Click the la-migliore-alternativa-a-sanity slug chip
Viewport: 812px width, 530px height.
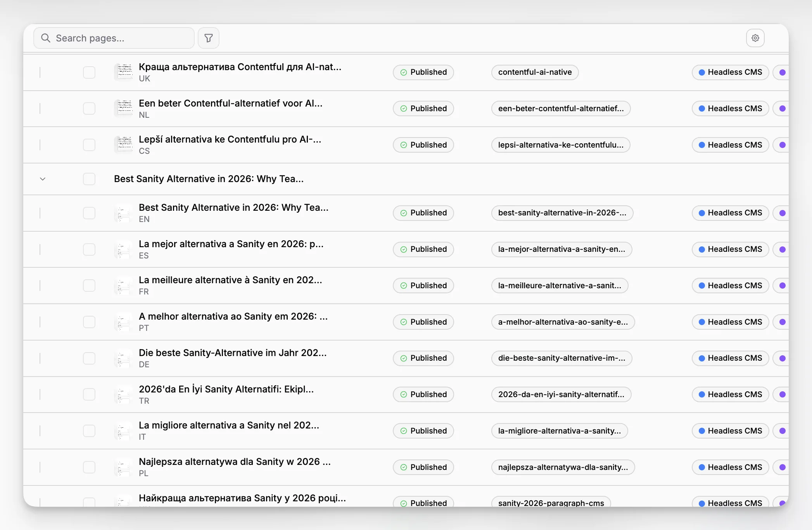tap(560, 431)
